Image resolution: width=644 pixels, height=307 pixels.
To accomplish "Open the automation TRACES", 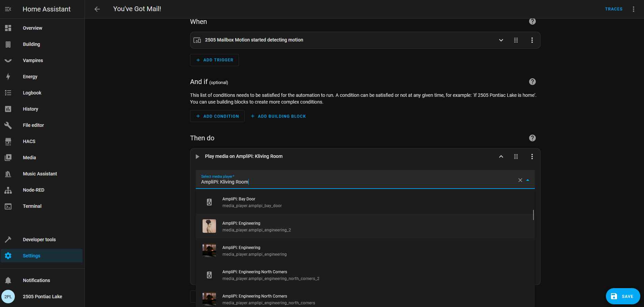I will point(614,9).
